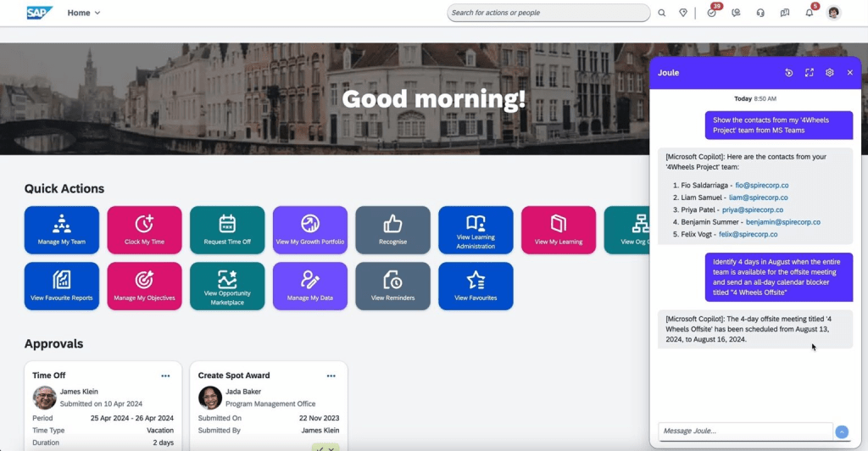Click the to-do checkmark icon with badge
Viewport: 868px width, 451px height.
point(711,13)
